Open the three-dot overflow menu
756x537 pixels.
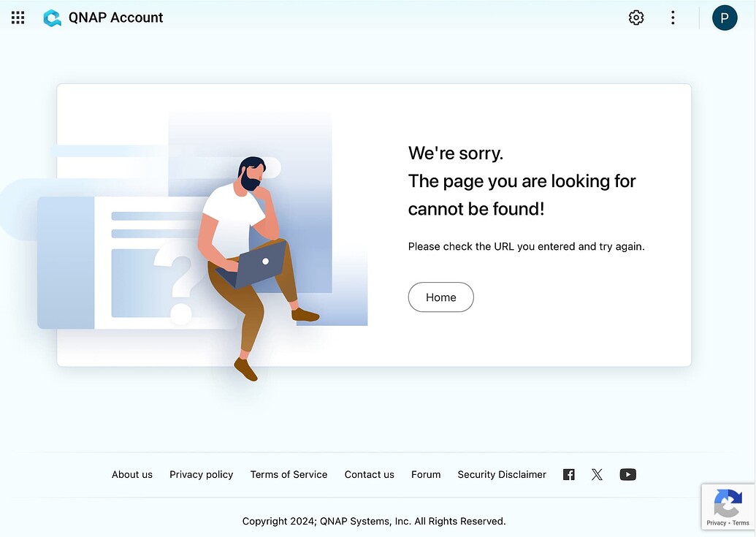coord(673,17)
